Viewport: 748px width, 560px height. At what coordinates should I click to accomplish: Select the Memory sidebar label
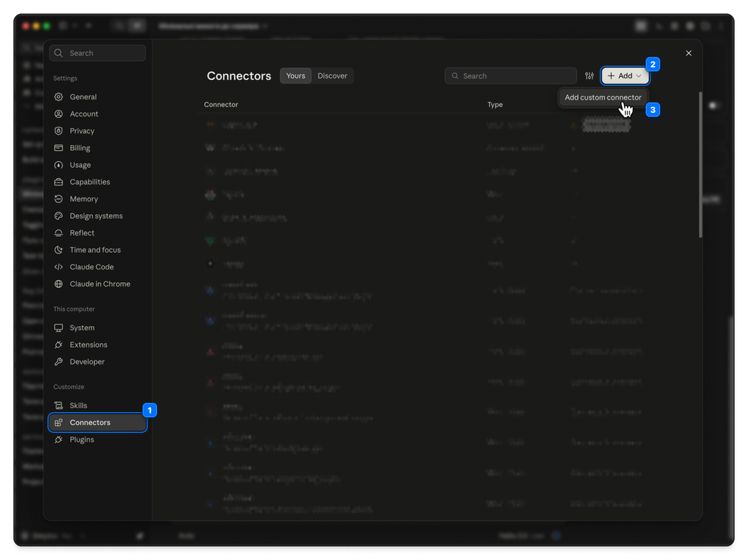[84, 199]
